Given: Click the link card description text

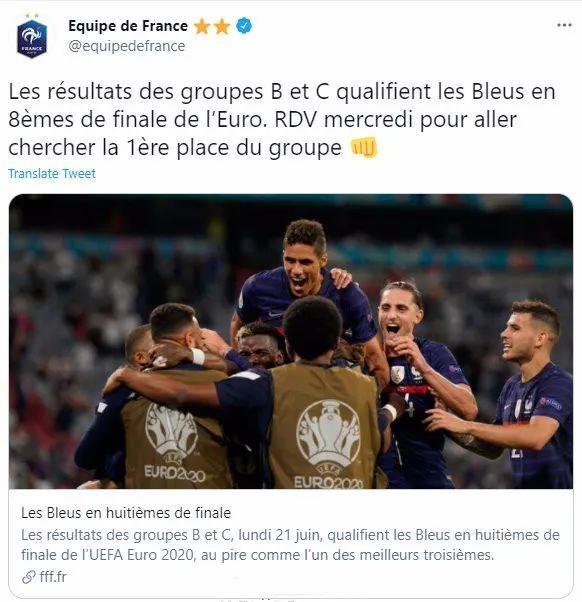Looking at the screenshot, I should [x=290, y=545].
